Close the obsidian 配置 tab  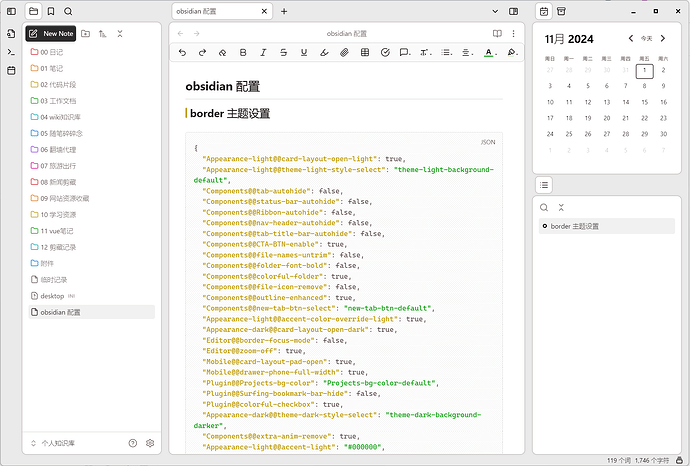pyautogui.click(x=264, y=11)
